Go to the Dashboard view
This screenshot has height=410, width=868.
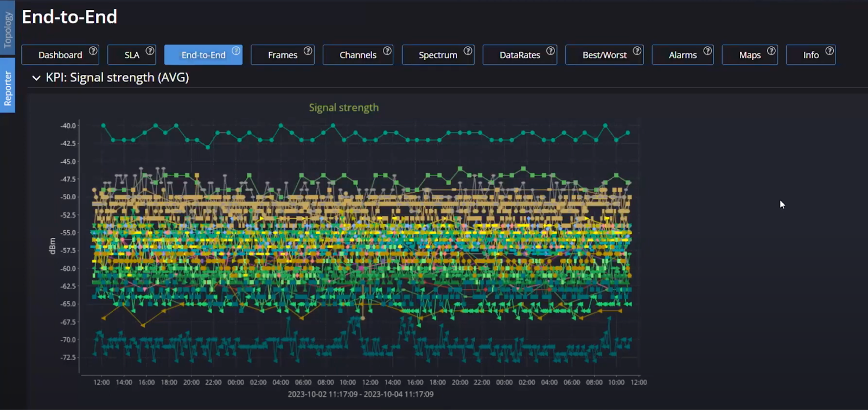(60, 55)
